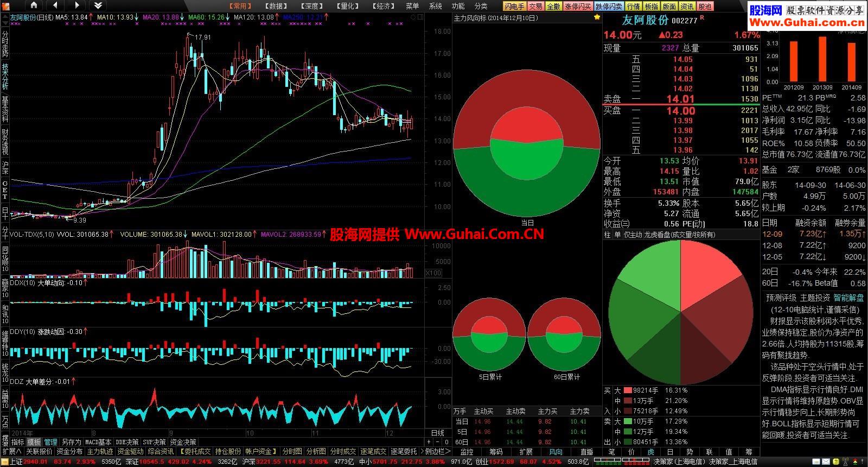Click the 涨停闪买 button

click(x=578, y=6)
